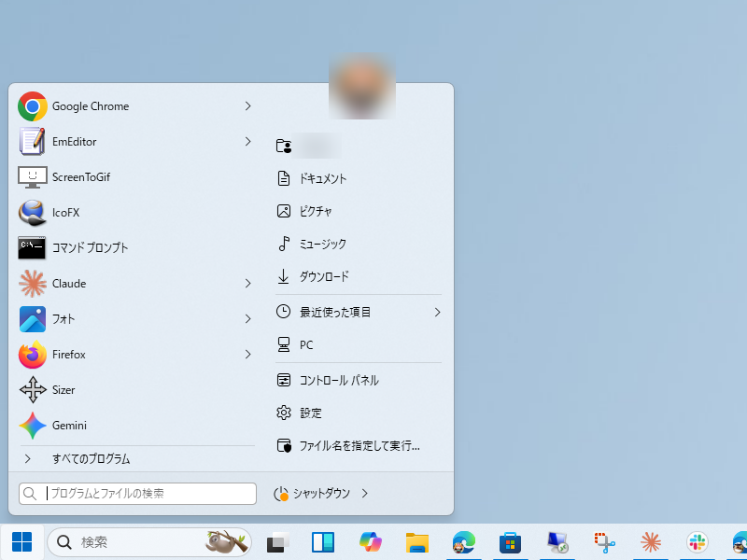Show すべてのプログラム
Image resolution: width=747 pixels, height=560 pixels.
(137, 459)
